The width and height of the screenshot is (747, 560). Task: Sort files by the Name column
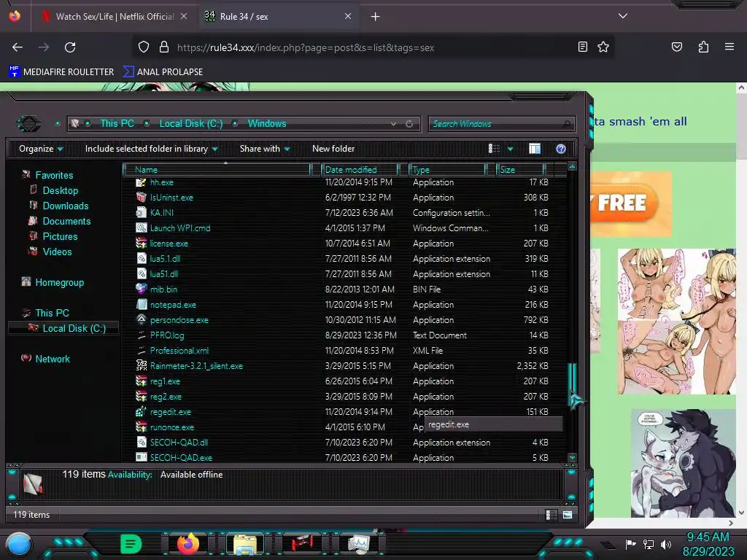click(x=217, y=169)
